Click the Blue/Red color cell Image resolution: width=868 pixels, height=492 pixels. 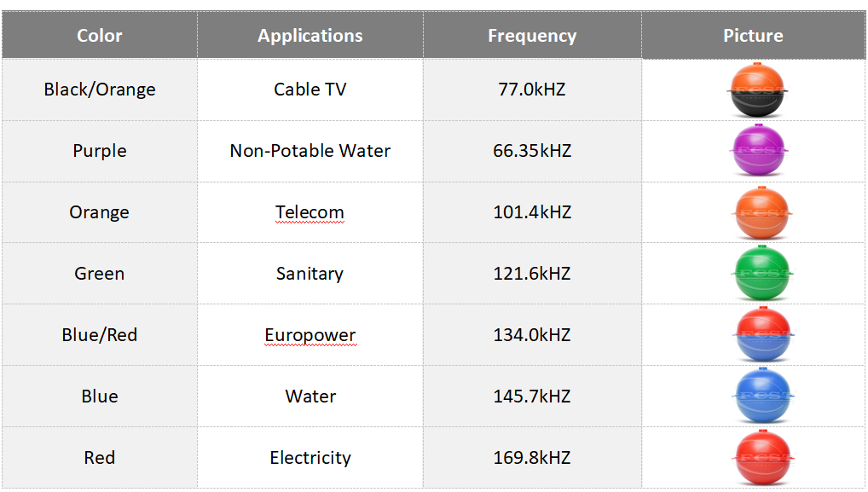pyautogui.click(x=100, y=335)
